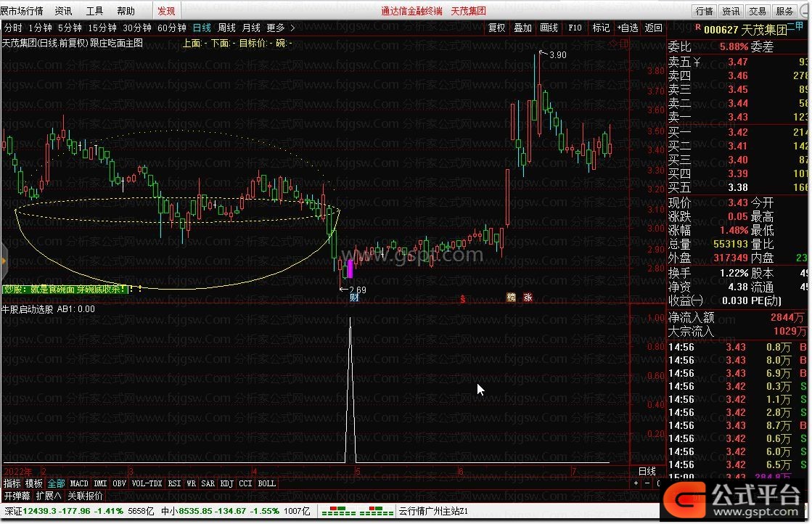This screenshot has height=524, width=812.
Task: Open the 画线 drawing tool
Action: (x=549, y=28)
